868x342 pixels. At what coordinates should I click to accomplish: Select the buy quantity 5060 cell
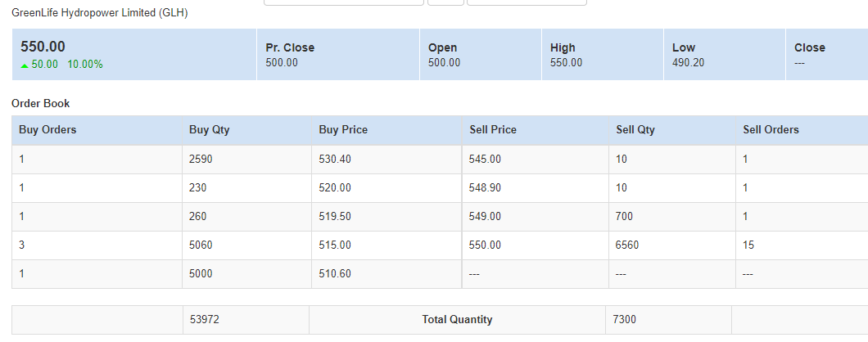click(x=247, y=245)
